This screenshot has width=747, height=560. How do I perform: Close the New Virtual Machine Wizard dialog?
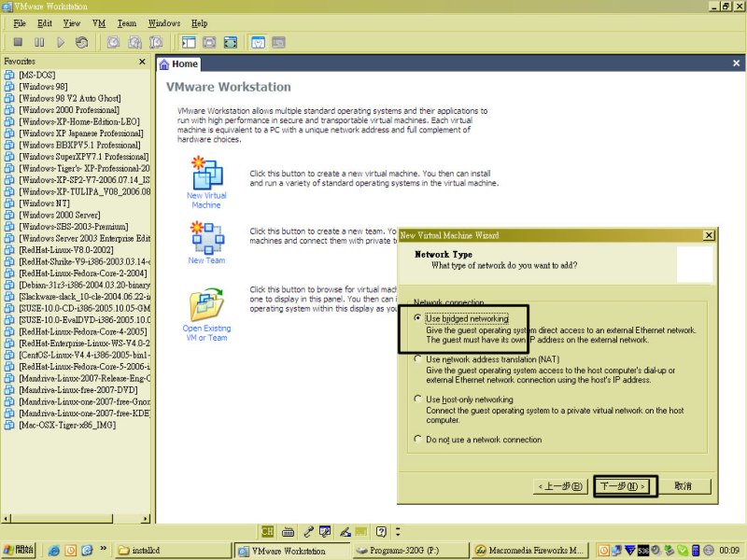(x=709, y=235)
